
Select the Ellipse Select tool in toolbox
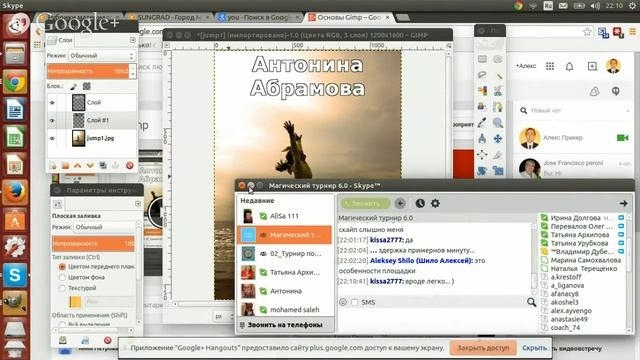[498, 60]
